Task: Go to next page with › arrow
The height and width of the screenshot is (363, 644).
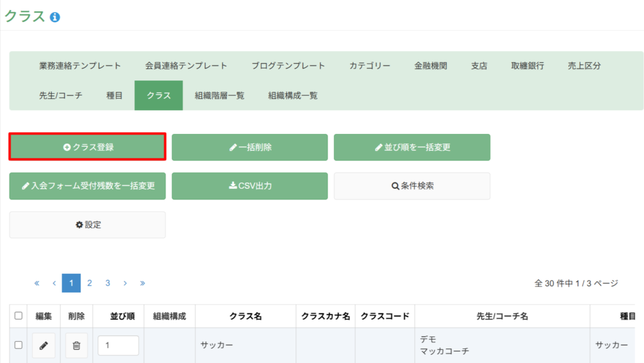Action: [x=125, y=283]
